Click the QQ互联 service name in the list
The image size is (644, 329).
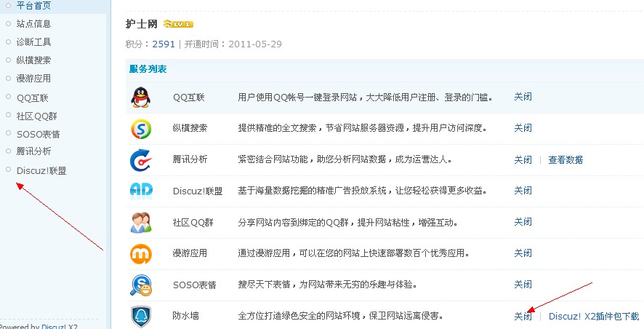(x=188, y=98)
